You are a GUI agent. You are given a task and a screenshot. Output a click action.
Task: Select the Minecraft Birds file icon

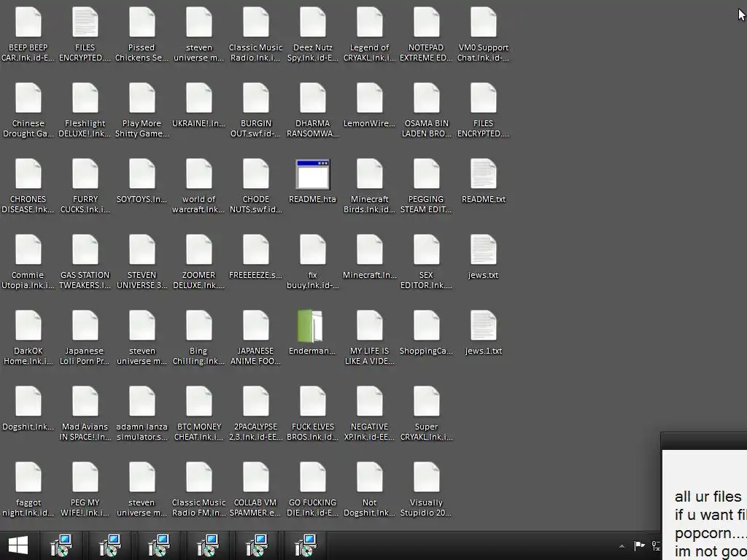(370, 174)
